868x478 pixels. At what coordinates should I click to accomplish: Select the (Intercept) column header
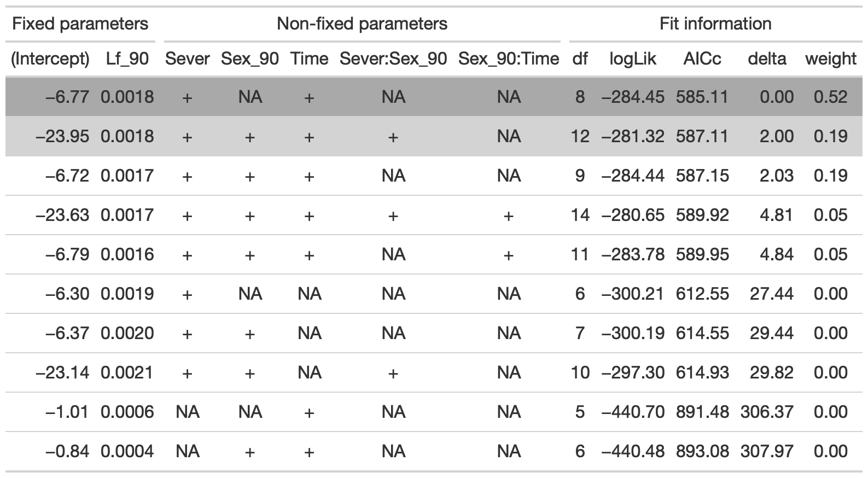click(50, 59)
